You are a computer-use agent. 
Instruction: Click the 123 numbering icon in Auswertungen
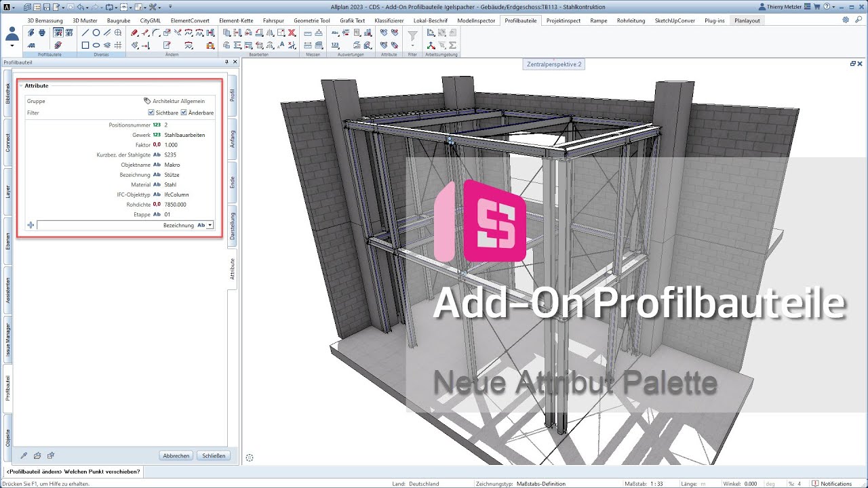335,45
